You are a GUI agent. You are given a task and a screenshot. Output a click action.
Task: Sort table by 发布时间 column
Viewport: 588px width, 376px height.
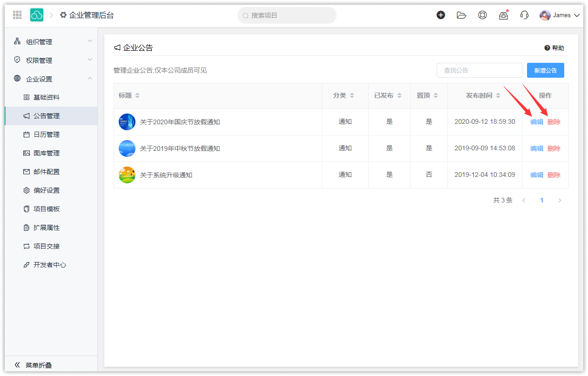click(x=483, y=95)
